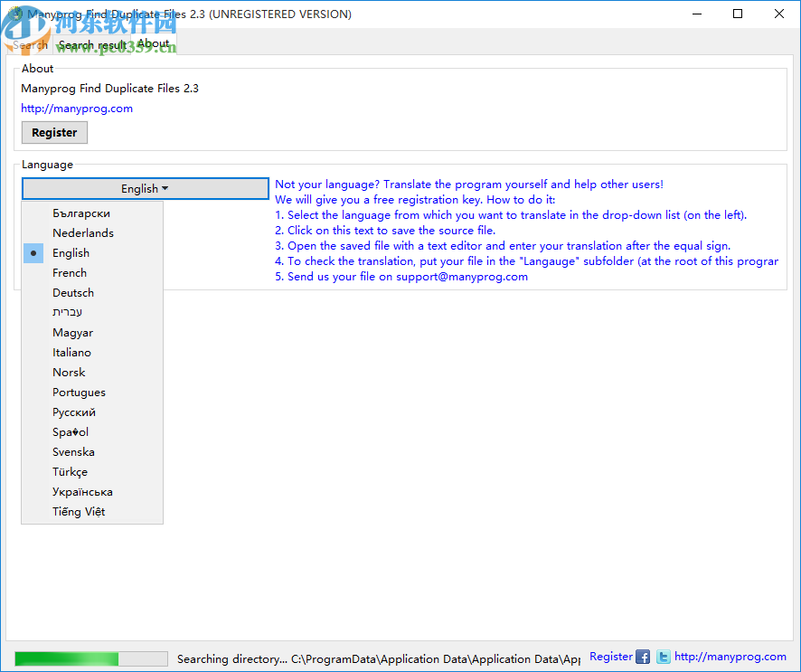Choose Nederlands from language list
This screenshot has height=672, width=801.
[92, 233]
